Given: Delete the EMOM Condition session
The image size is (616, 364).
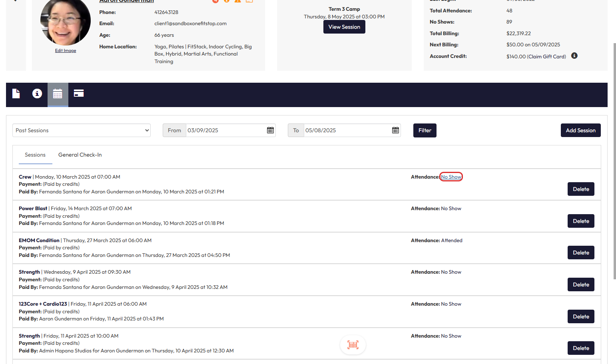Looking at the screenshot, I should [x=580, y=253].
